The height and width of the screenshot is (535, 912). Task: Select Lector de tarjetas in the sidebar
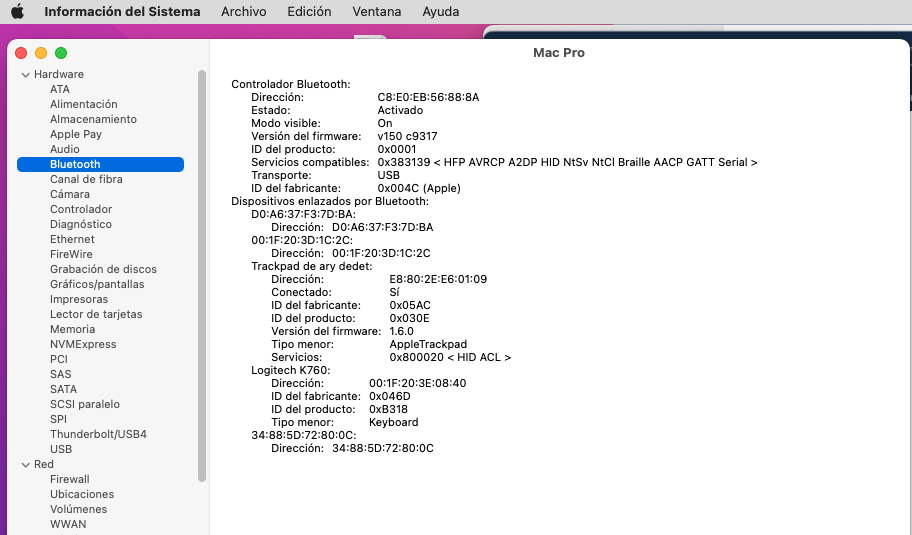[96, 315]
